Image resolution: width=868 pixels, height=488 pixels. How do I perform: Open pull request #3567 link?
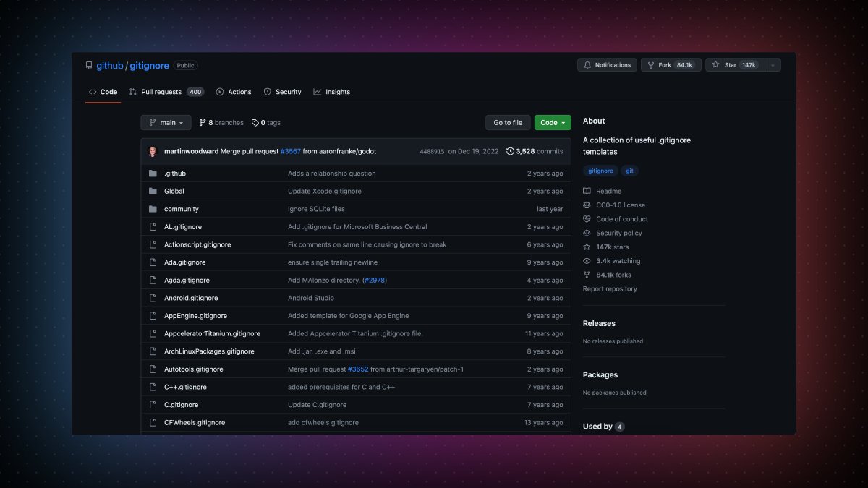290,151
